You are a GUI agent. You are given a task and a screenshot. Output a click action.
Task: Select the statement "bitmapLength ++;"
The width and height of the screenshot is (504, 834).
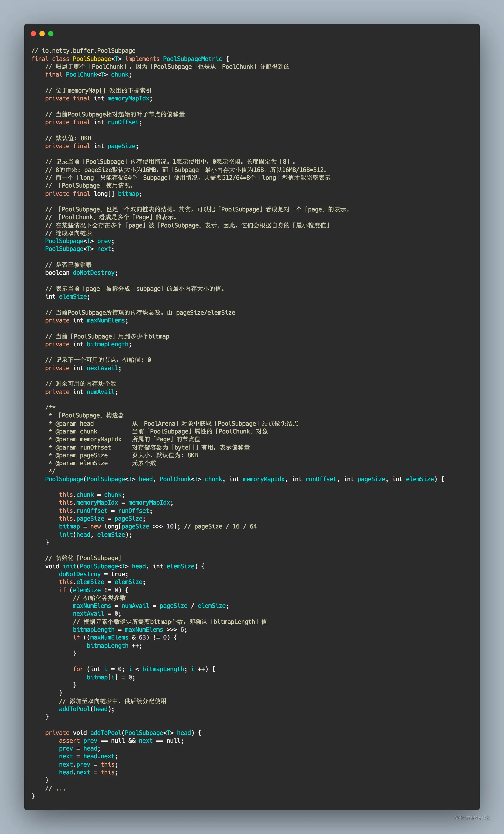pyautogui.click(x=115, y=646)
